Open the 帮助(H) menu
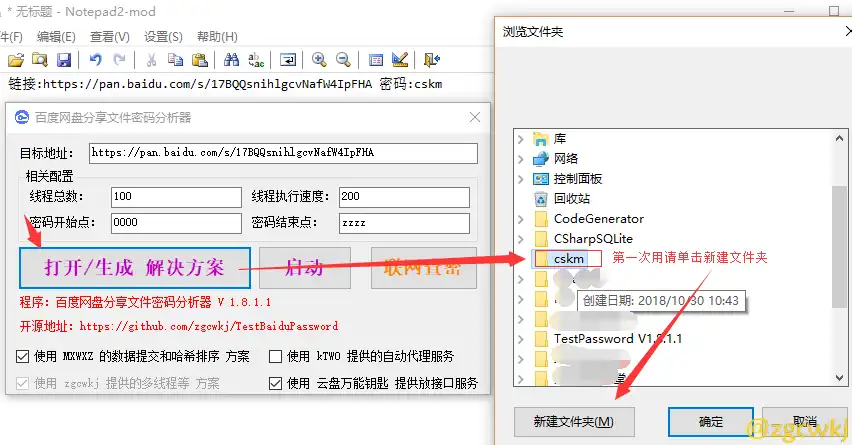The image size is (852, 445). pos(217,36)
